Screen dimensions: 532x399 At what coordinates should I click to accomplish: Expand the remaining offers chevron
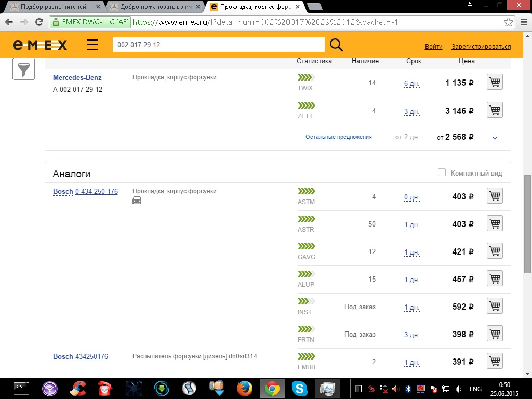coord(495,138)
